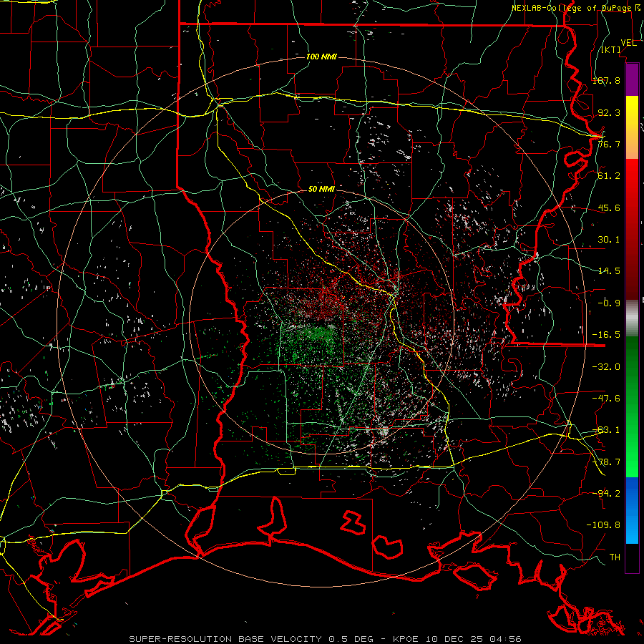644x644 pixels.
Task: Click the 50 NMI range ring label
Action: click(321, 189)
